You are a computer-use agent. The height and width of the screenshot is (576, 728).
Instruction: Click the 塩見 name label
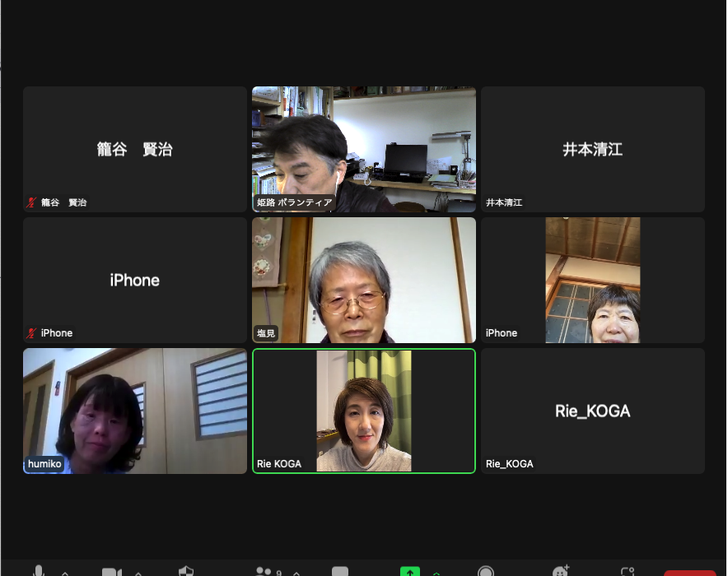[x=266, y=333]
